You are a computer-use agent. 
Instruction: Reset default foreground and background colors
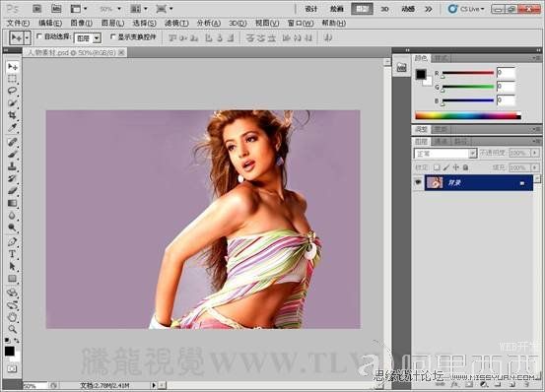tap(7, 340)
